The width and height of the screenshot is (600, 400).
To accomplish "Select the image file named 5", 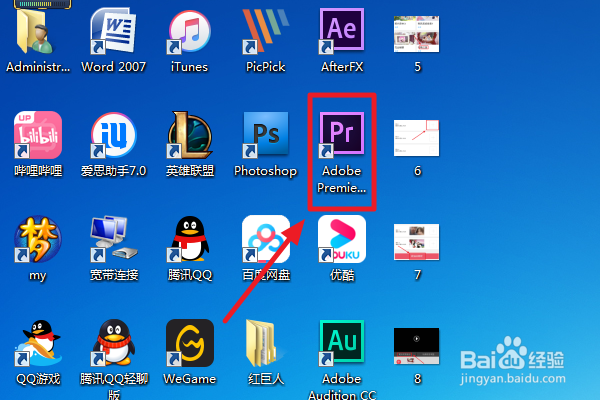I will pyautogui.click(x=417, y=34).
